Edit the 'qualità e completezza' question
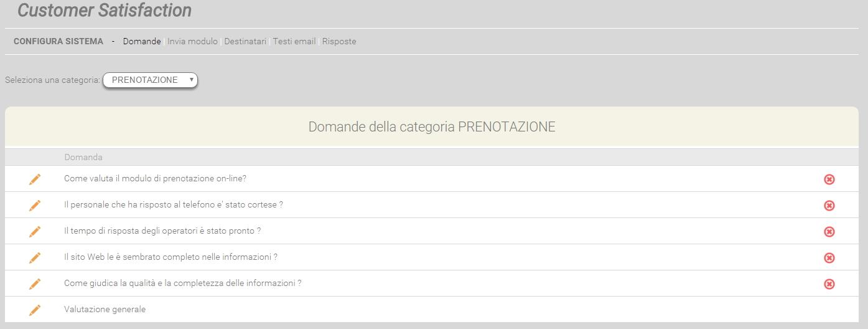Viewport: 868px width, 329px height. click(35, 284)
